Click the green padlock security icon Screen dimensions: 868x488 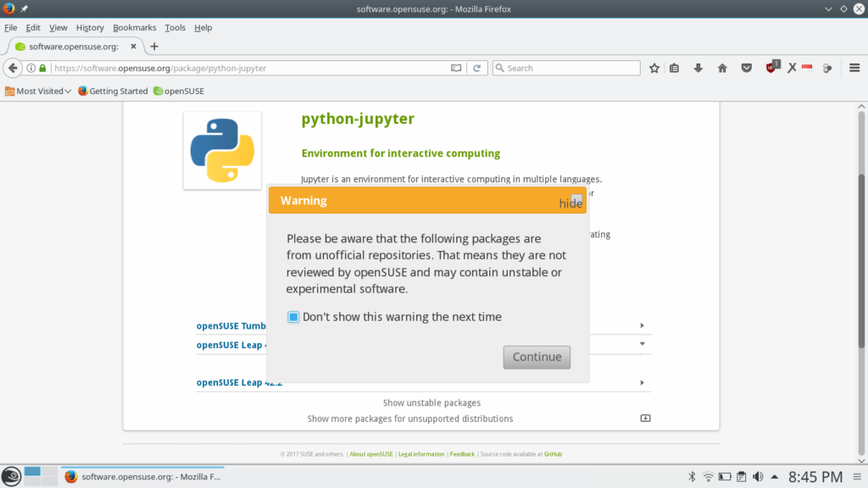coord(42,68)
